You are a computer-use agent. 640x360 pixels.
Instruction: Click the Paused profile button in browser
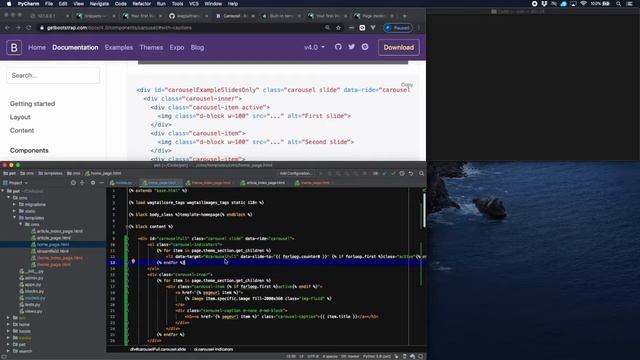click(398, 28)
